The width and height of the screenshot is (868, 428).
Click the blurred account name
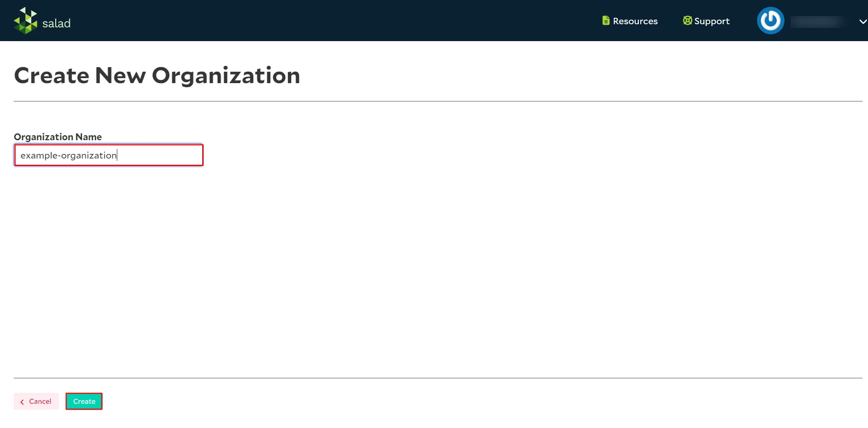click(x=817, y=21)
